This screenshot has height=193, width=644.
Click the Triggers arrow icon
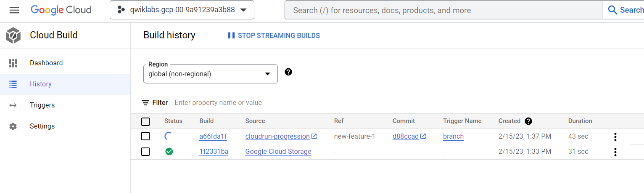13,105
